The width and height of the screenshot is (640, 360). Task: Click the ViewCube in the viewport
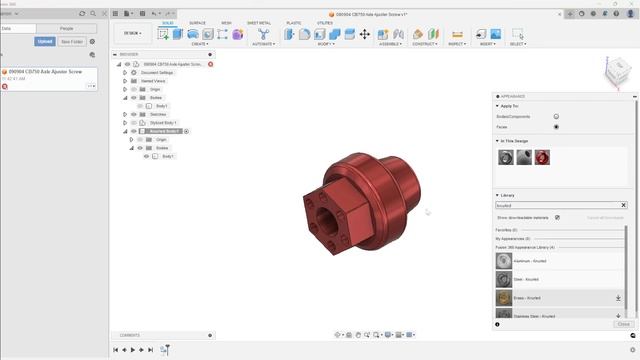[618, 72]
